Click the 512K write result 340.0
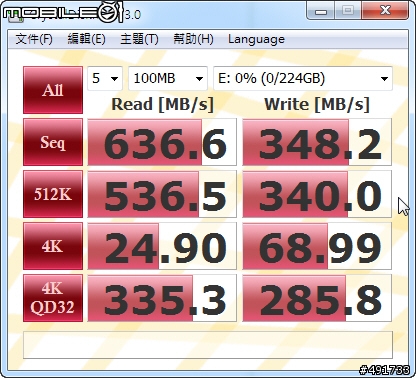Image resolution: width=416 pixels, height=378 pixels. (317, 194)
